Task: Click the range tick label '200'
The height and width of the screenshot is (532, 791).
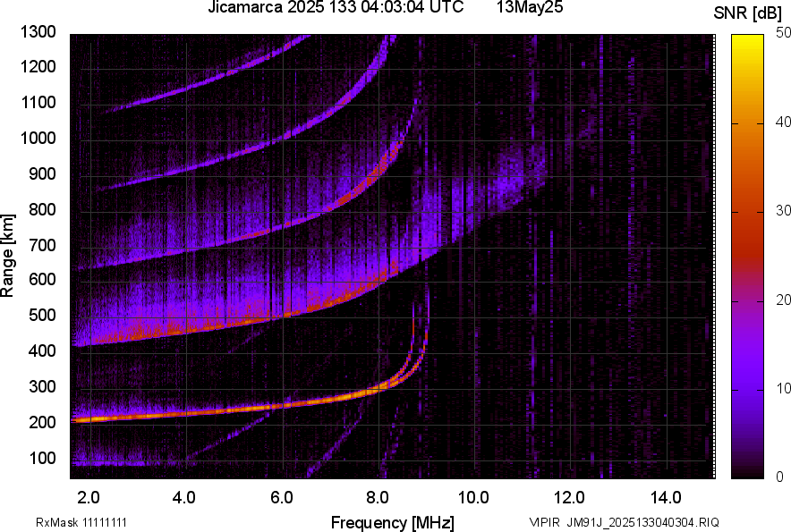Action: pos(42,423)
